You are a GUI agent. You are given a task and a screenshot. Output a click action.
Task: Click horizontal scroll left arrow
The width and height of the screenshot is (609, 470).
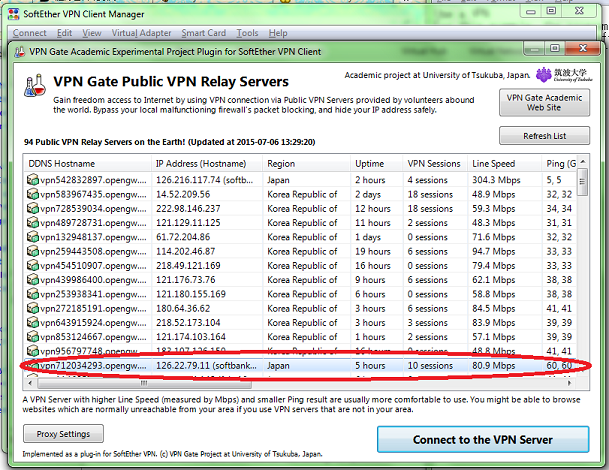pyautogui.click(x=31, y=383)
